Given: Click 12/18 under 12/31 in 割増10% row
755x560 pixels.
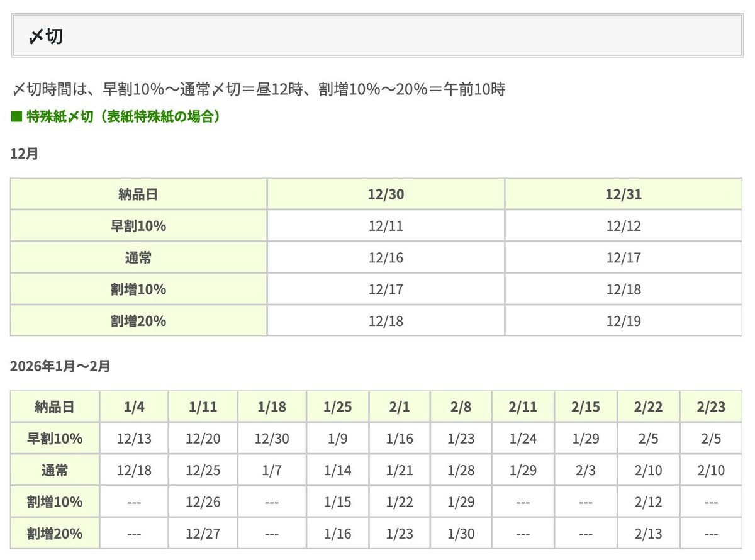Looking at the screenshot, I should [x=624, y=289].
